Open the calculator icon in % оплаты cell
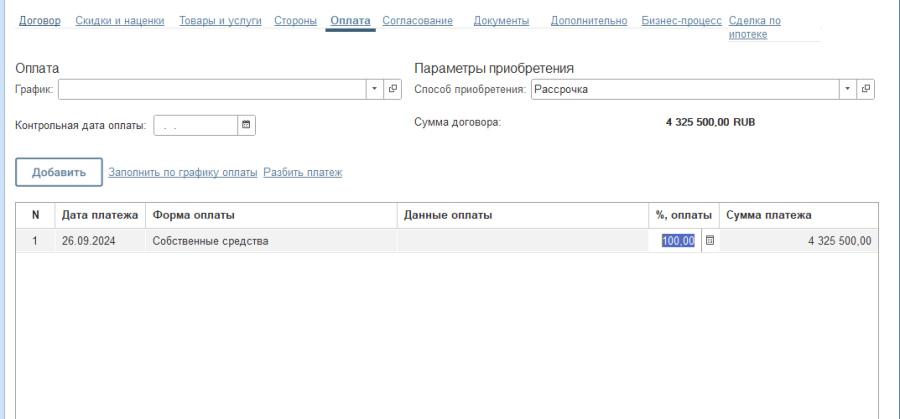The image size is (900, 419). click(710, 241)
